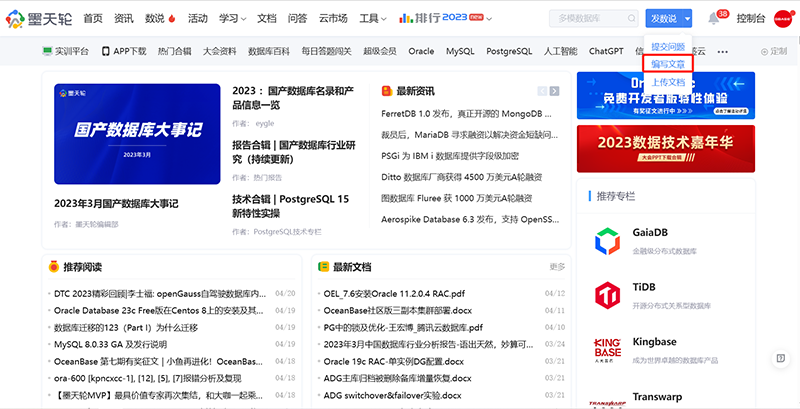The height and width of the screenshot is (409, 800).
Task: Click the 排行 bar chart icon
Action: coord(406,18)
